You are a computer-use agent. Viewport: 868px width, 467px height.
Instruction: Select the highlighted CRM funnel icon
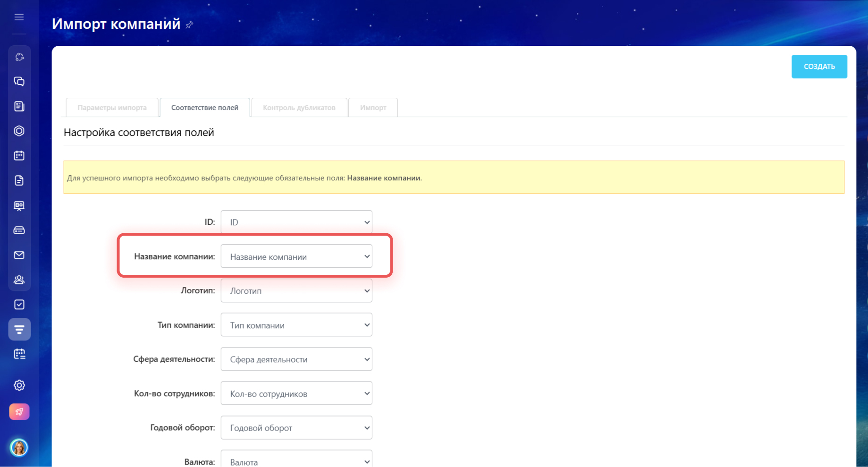[x=19, y=329]
